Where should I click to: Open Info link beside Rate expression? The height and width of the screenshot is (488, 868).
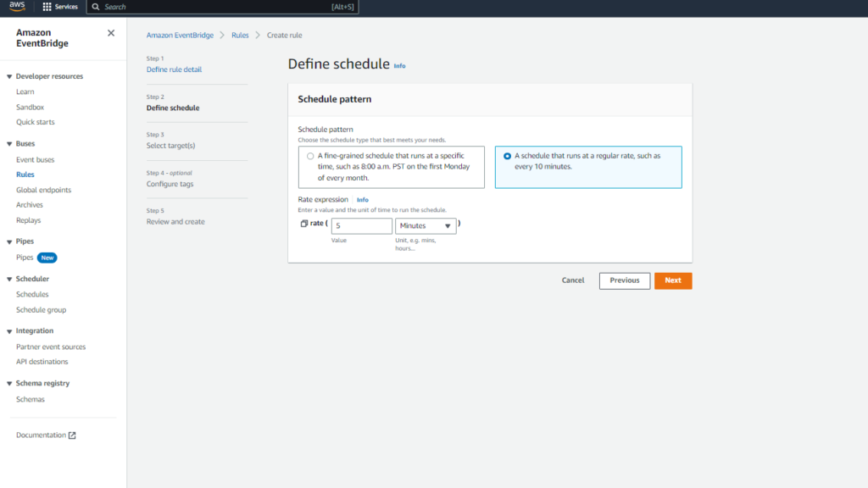pos(363,200)
